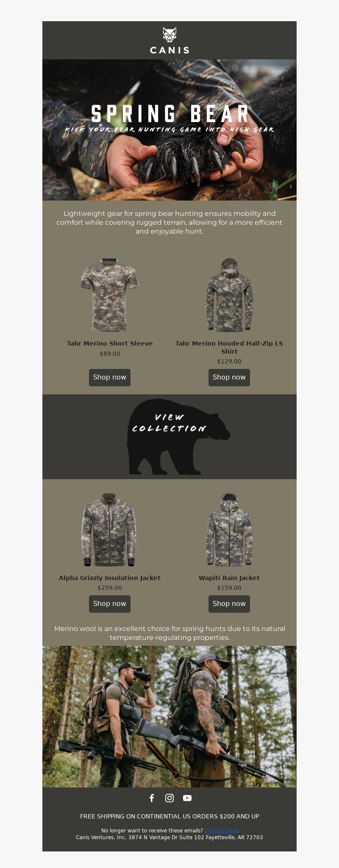Select the Tahr Merino Hooded Half-Zip image
Image resolution: width=339 pixels, height=868 pixels.
pos(229,295)
